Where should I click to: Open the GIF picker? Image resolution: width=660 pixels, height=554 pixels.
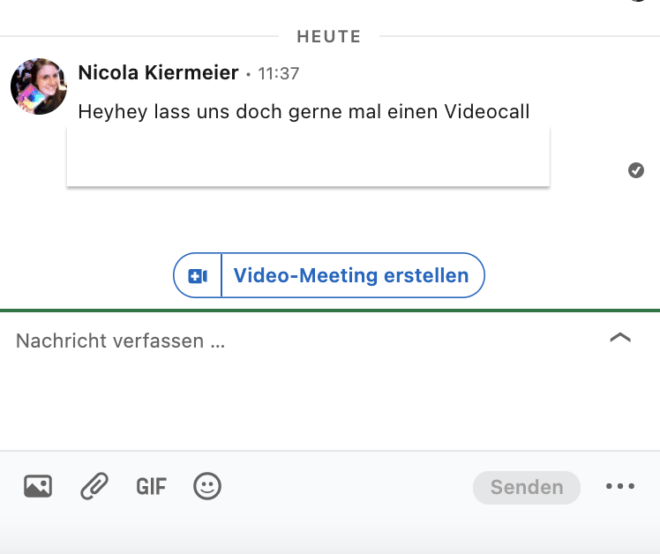click(151, 487)
